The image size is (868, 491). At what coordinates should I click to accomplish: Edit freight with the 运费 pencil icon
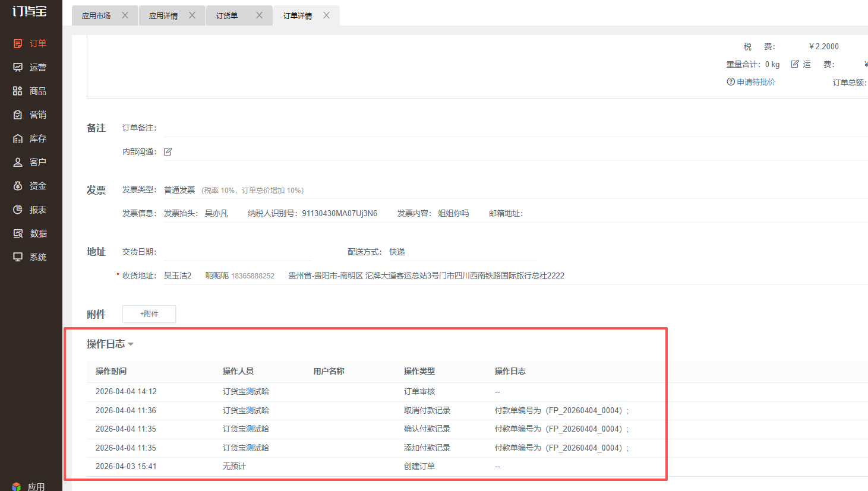[x=794, y=64]
